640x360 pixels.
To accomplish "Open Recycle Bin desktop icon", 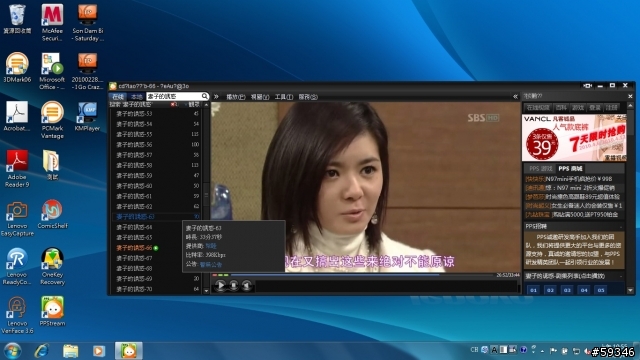I will [17, 19].
